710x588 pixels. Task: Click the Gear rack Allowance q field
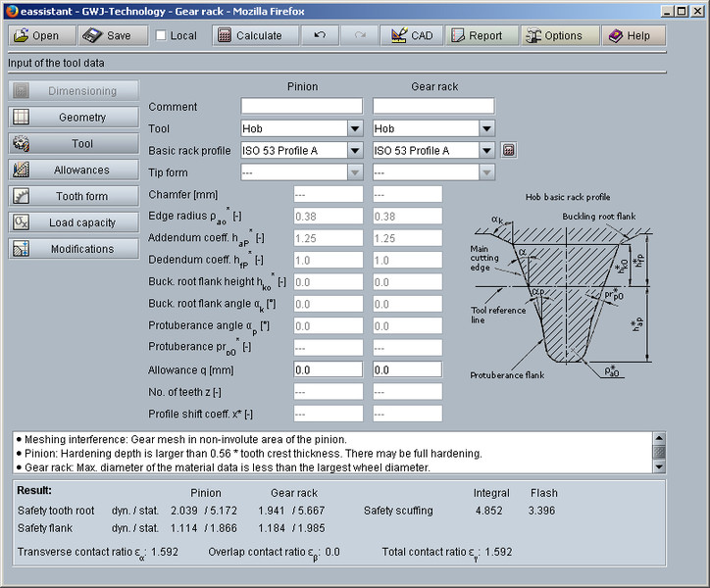point(407,370)
